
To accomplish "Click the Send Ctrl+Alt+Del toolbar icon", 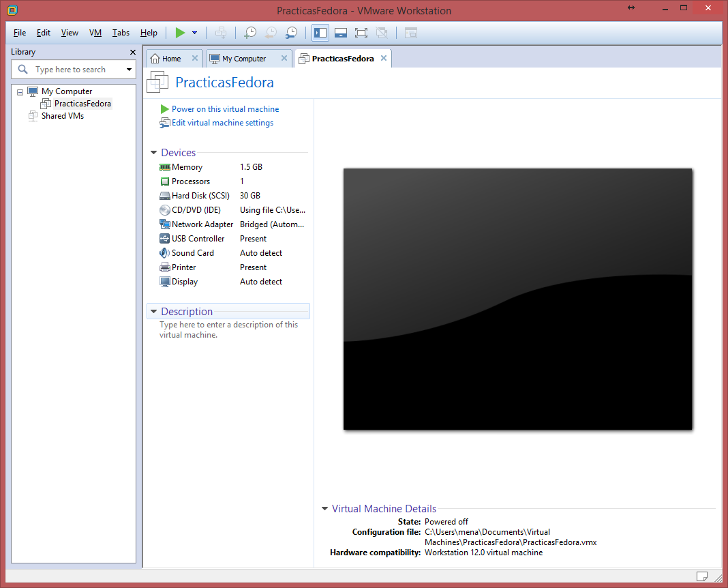I will click(221, 33).
